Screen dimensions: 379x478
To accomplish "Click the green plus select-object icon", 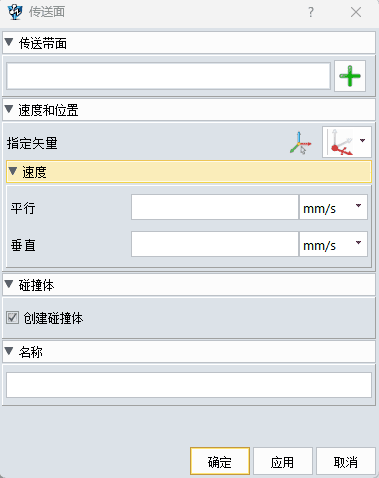I will [350, 76].
